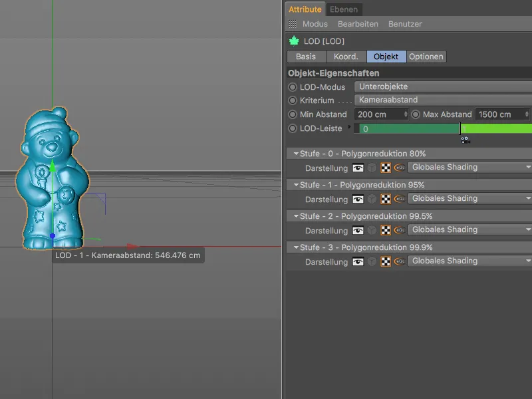Select the Koord. tab
This screenshot has height=399, width=532.
pyautogui.click(x=346, y=57)
